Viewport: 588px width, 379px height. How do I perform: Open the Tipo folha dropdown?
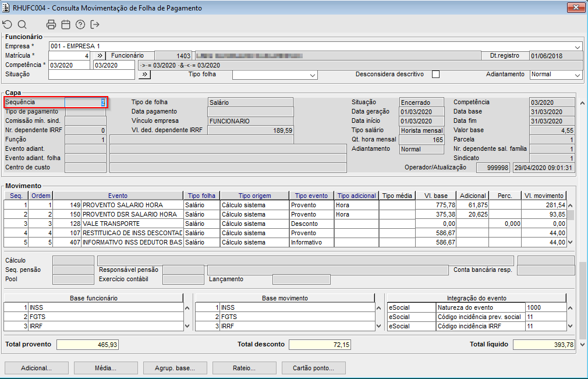(x=313, y=75)
